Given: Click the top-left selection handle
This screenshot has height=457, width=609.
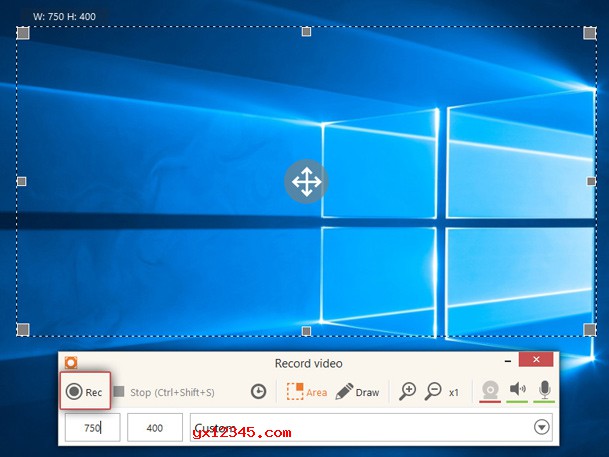Looking at the screenshot, I should [x=23, y=33].
